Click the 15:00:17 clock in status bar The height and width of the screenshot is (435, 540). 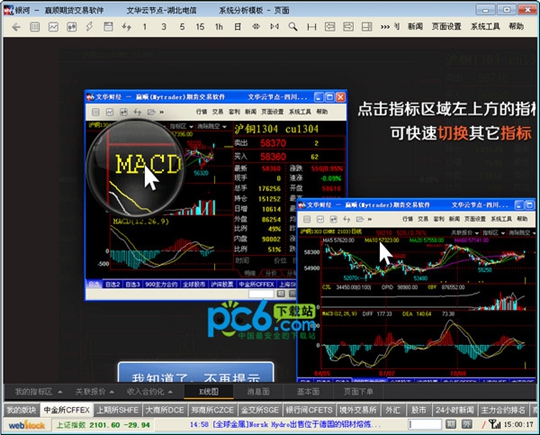click(x=518, y=425)
